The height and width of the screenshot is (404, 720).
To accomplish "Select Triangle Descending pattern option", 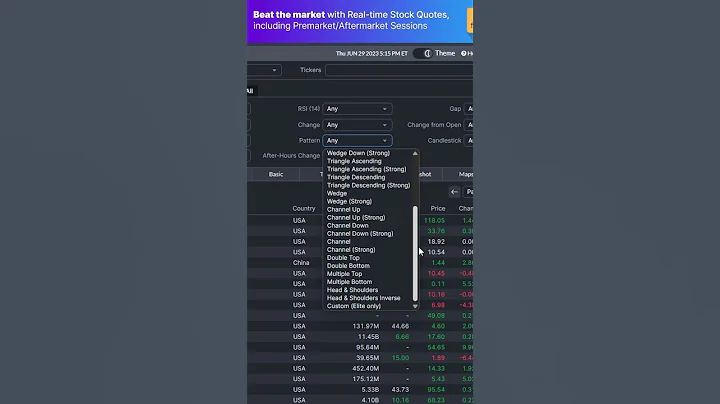I will tap(356, 177).
